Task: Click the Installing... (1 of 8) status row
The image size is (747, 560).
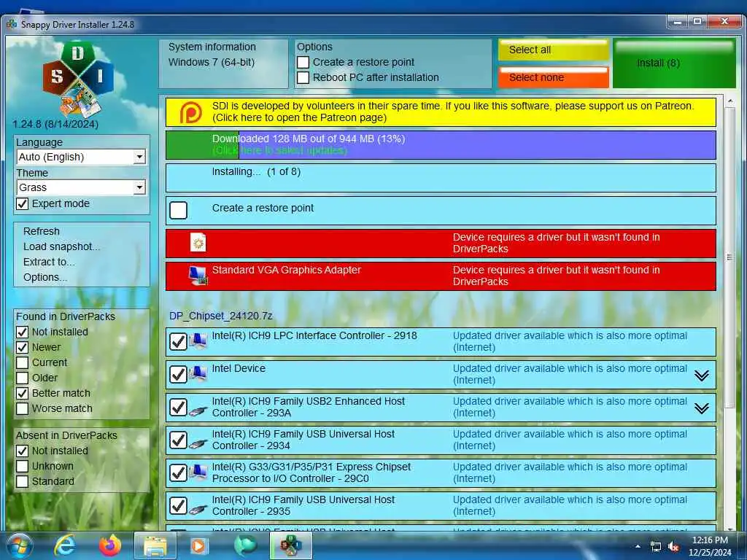Action: pos(441,178)
